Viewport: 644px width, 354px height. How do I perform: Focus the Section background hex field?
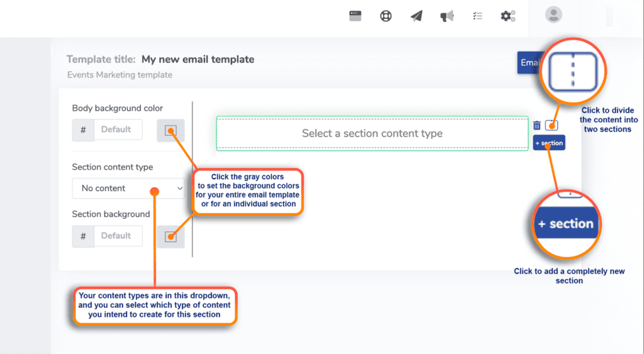(x=118, y=236)
